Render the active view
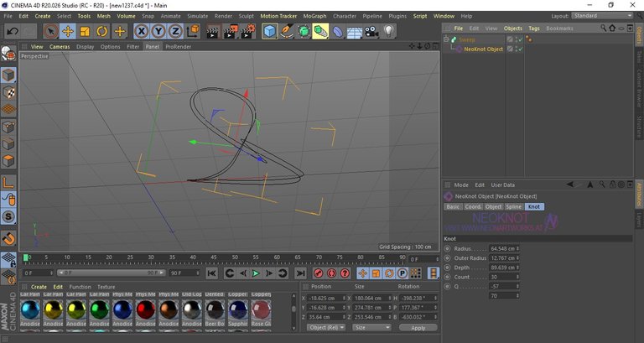Screen dimensions: 644x343 213,31
